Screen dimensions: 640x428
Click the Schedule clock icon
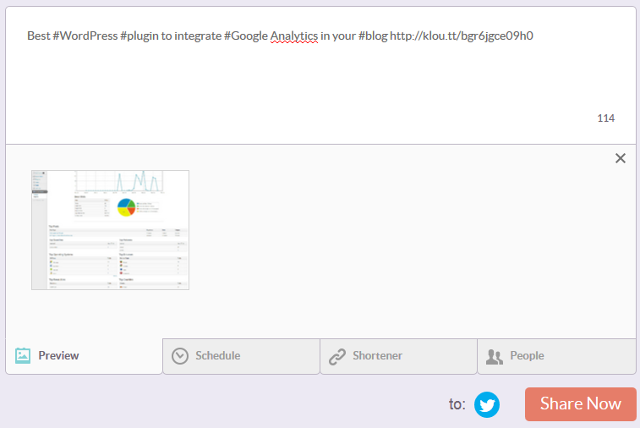(180, 356)
